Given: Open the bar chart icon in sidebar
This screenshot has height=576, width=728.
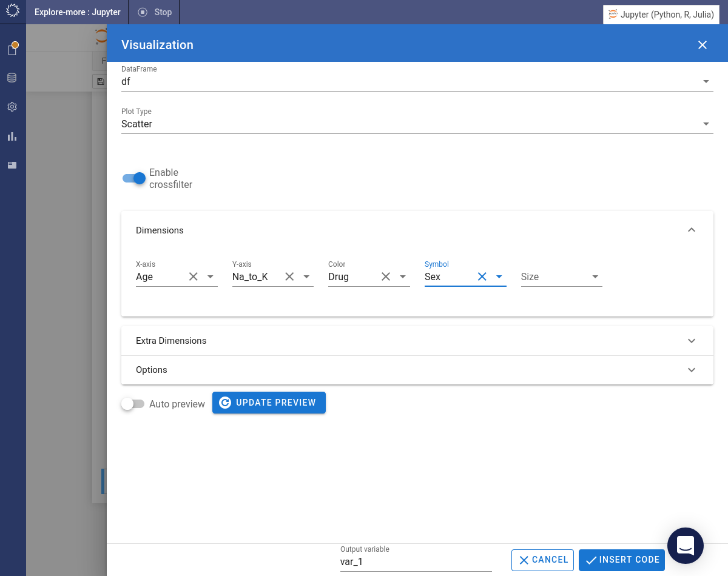Looking at the screenshot, I should click(12, 136).
